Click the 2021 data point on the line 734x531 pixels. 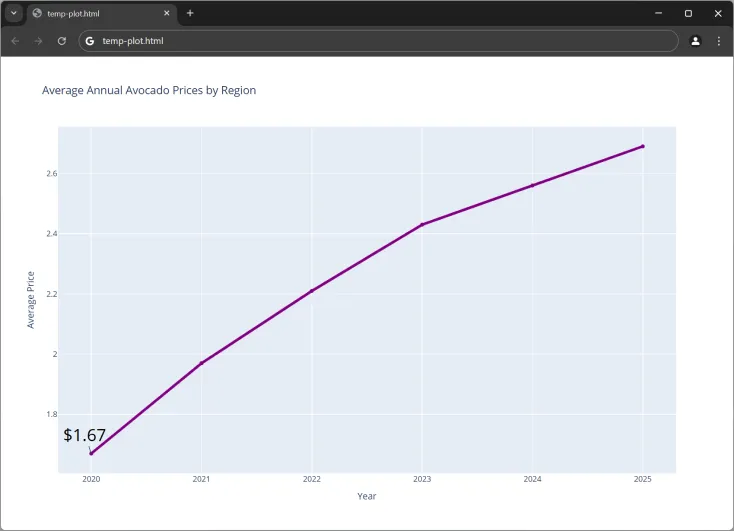coord(202,363)
